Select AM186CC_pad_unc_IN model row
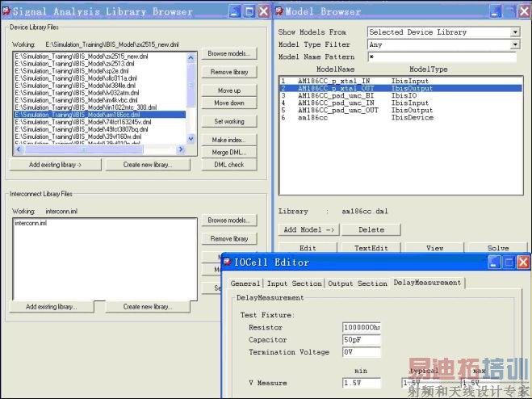The image size is (532, 399). (400, 103)
